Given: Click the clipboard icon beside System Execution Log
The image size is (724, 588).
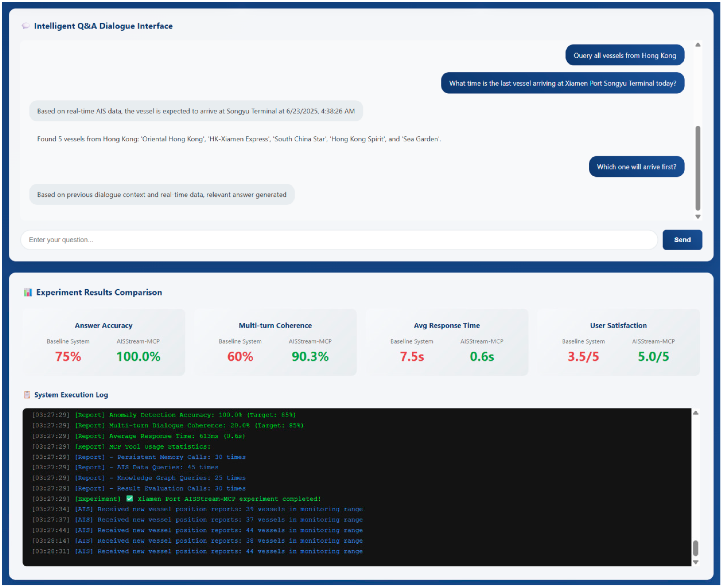Looking at the screenshot, I should (x=27, y=395).
